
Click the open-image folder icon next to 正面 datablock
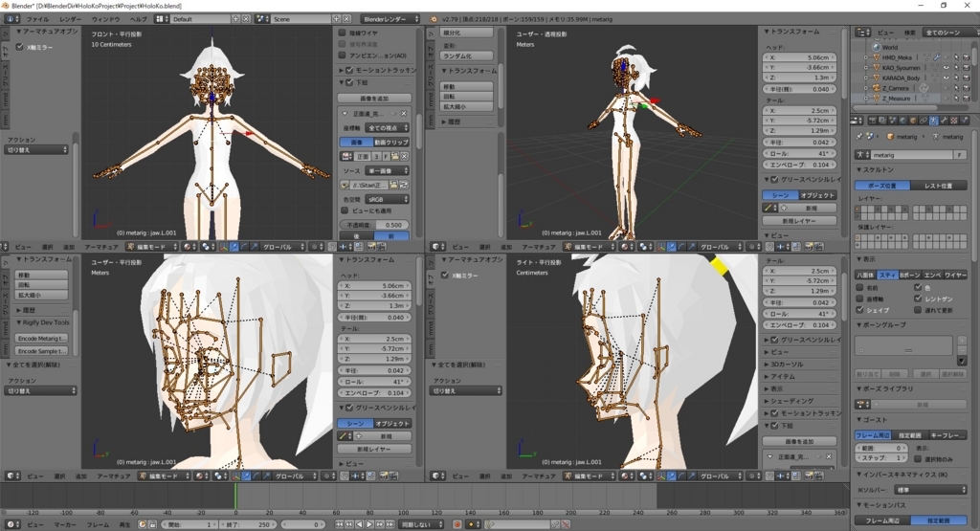394,156
